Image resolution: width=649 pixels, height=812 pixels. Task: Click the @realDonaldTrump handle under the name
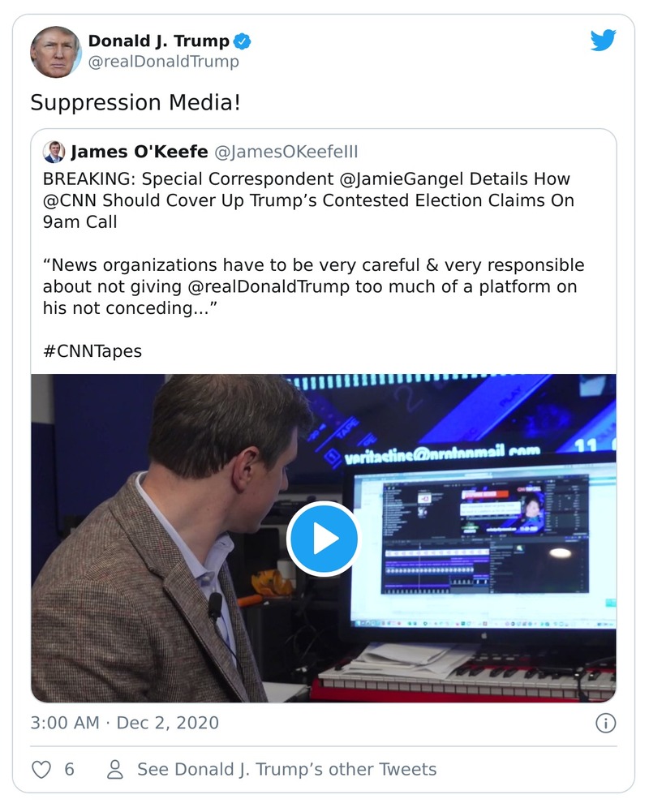tap(163, 62)
